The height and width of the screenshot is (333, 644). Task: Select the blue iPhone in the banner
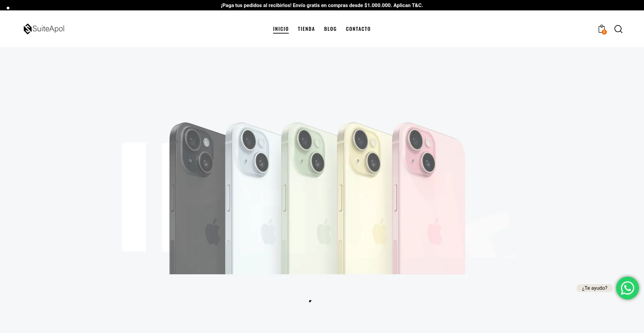253,198
